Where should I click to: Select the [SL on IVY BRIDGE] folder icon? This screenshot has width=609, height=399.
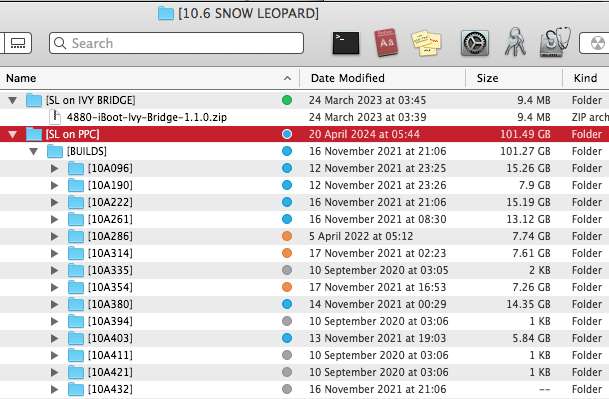(34, 100)
